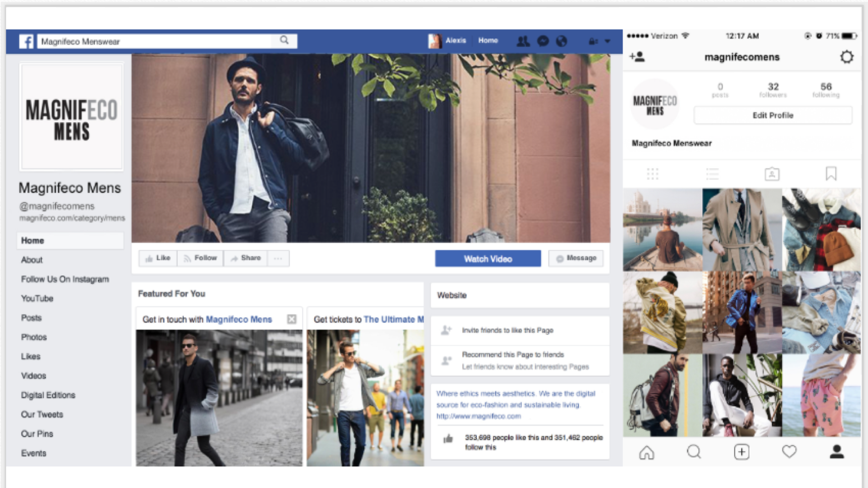The image size is (868, 488).
Task: Switch to Instagram grid view tab
Action: (653, 174)
